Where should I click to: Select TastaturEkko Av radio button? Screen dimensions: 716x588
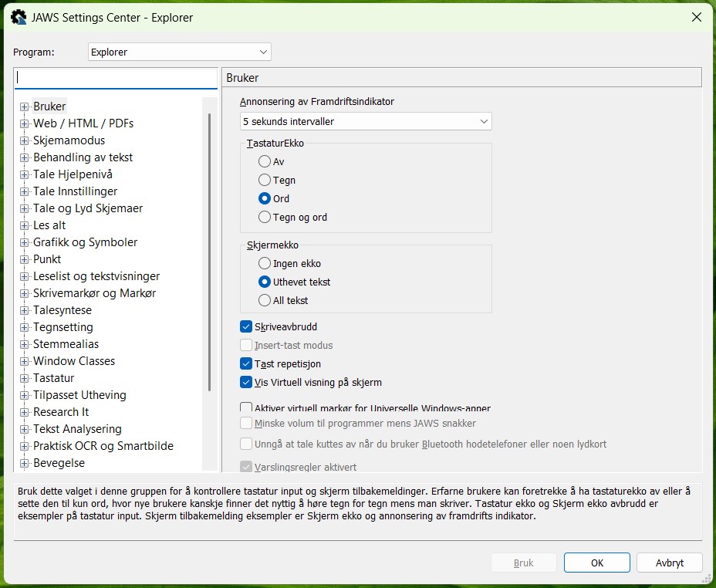(x=265, y=161)
